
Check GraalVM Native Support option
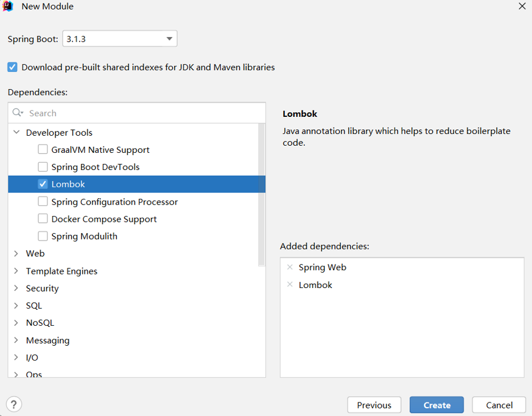pyautogui.click(x=42, y=150)
